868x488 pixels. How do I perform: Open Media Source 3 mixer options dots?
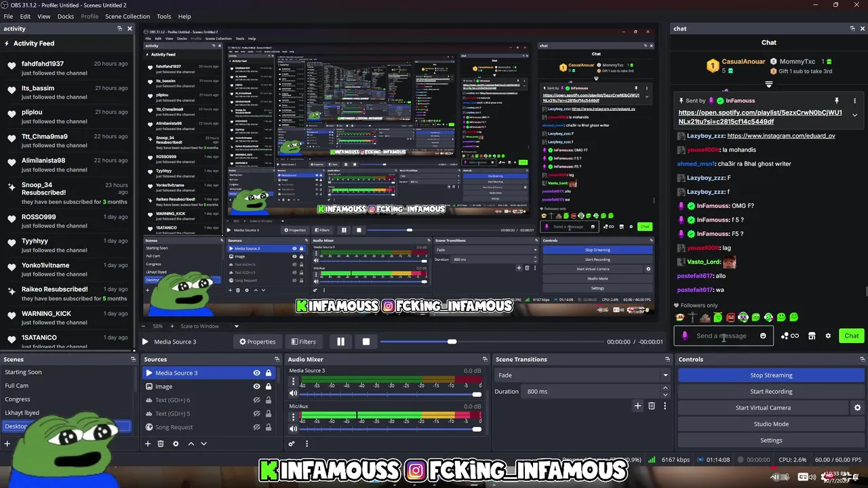click(293, 382)
